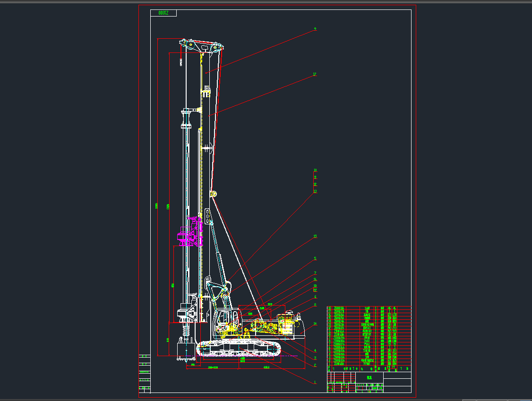
Task: Click the title cell in title block
Action: point(369,377)
